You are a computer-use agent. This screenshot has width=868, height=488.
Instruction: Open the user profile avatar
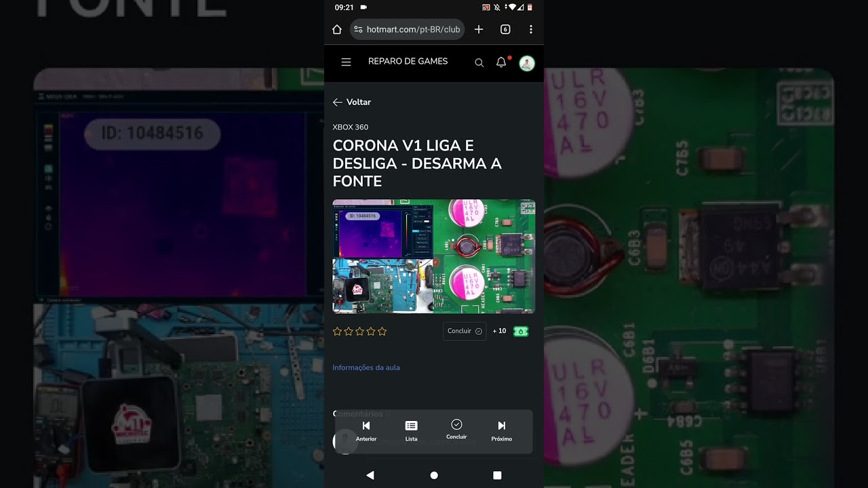click(527, 63)
